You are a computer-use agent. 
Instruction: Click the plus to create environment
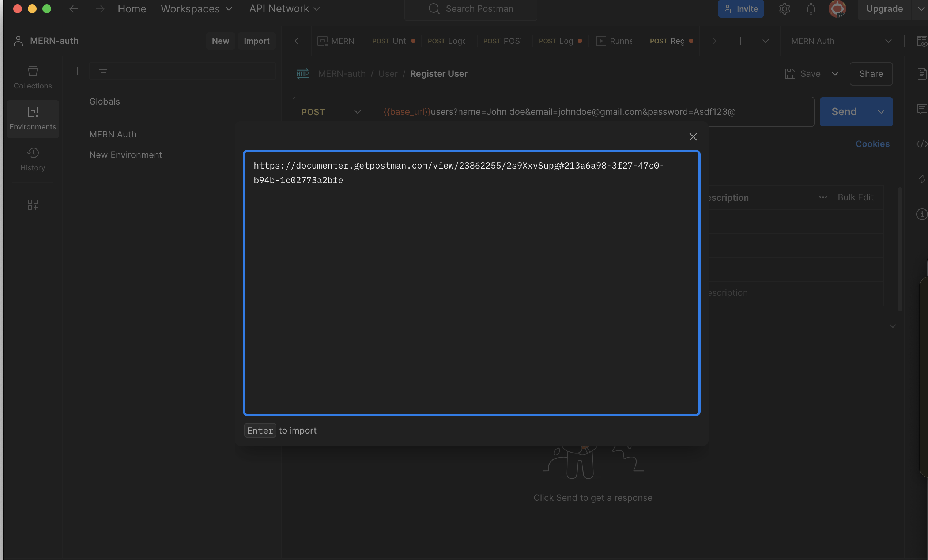coord(77,71)
